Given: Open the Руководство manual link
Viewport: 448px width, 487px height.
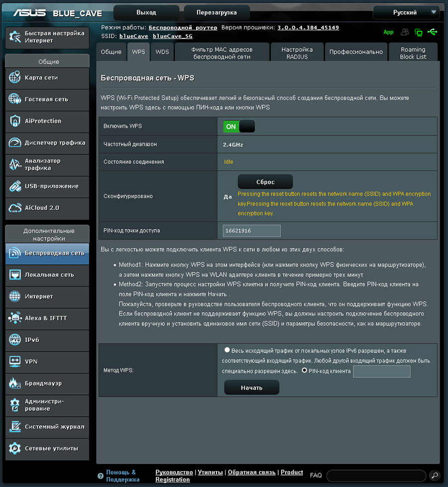Looking at the screenshot, I should coord(174,472).
